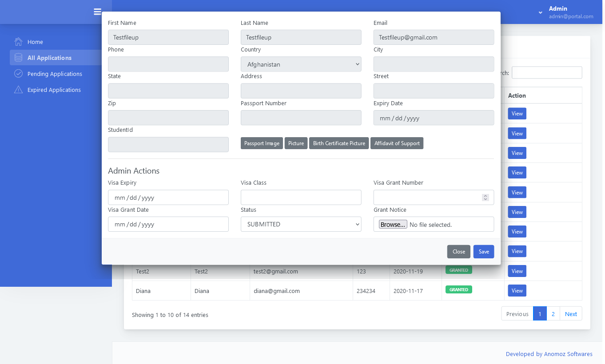Click the Visa Expiry date field
This screenshot has width=605, height=364.
pyautogui.click(x=168, y=198)
